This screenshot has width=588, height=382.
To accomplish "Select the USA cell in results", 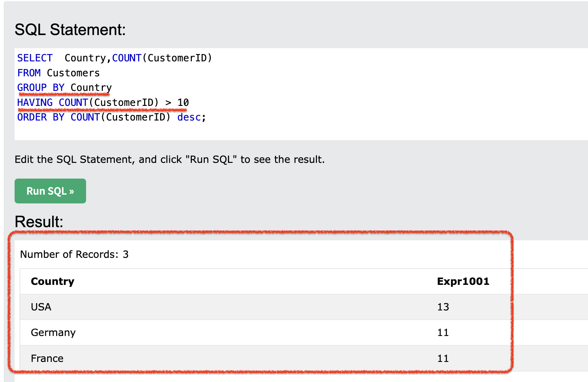I will pyautogui.click(x=41, y=307).
